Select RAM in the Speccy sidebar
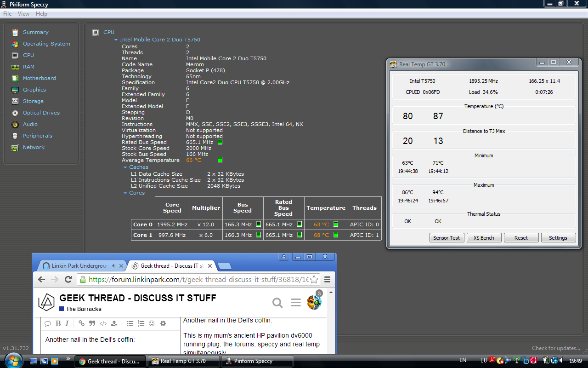 point(28,67)
